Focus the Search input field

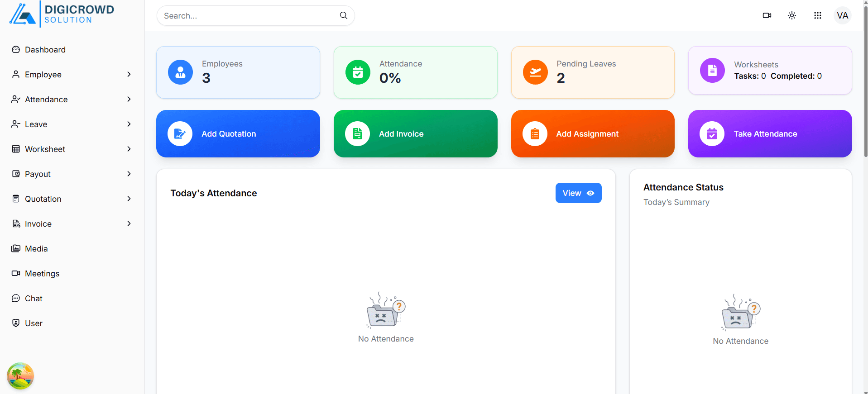(x=255, y=16)
